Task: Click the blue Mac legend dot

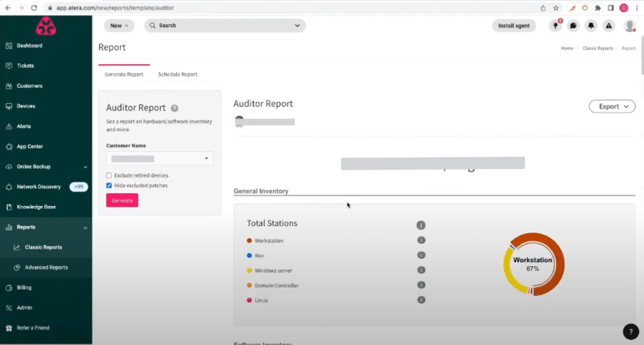Action: (x=250, y=256)
